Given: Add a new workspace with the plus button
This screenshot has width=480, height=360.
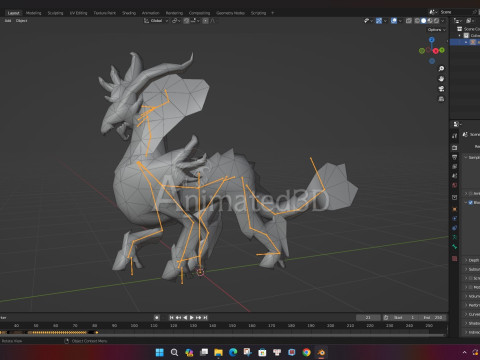Looking at the screenshot, I should [x=272, y=13].
